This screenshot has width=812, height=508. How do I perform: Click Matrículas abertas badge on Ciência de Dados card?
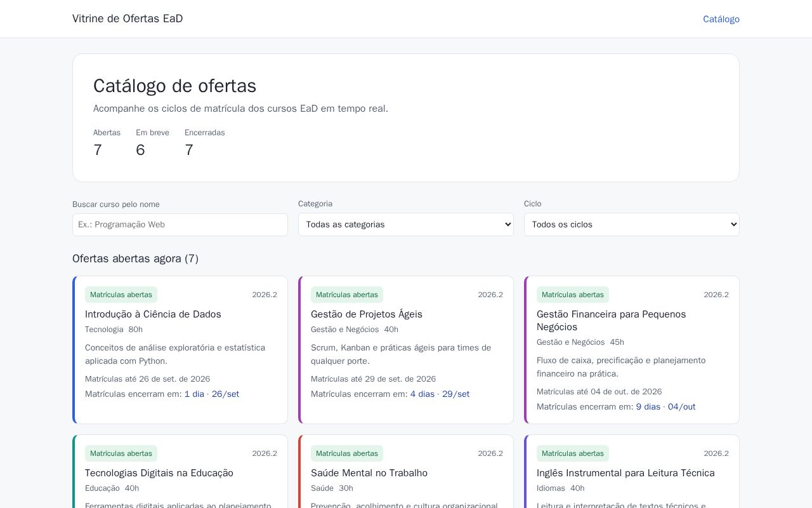tap(121, 295)
